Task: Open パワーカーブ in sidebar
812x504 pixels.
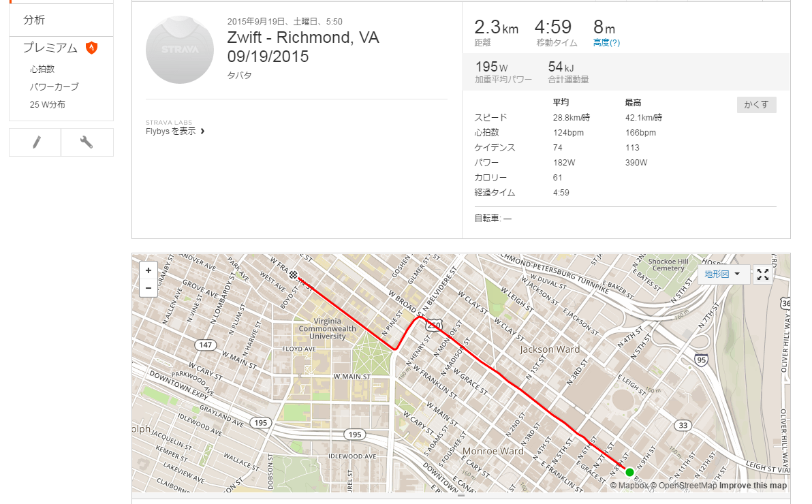Action: 54,86
